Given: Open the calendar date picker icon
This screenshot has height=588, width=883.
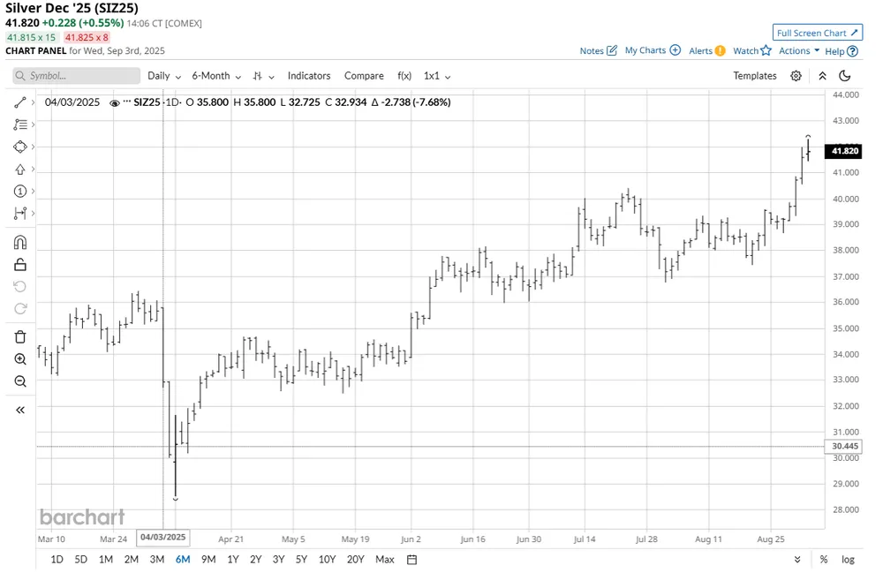Looking at the screenshot, I should pos(411,559).
